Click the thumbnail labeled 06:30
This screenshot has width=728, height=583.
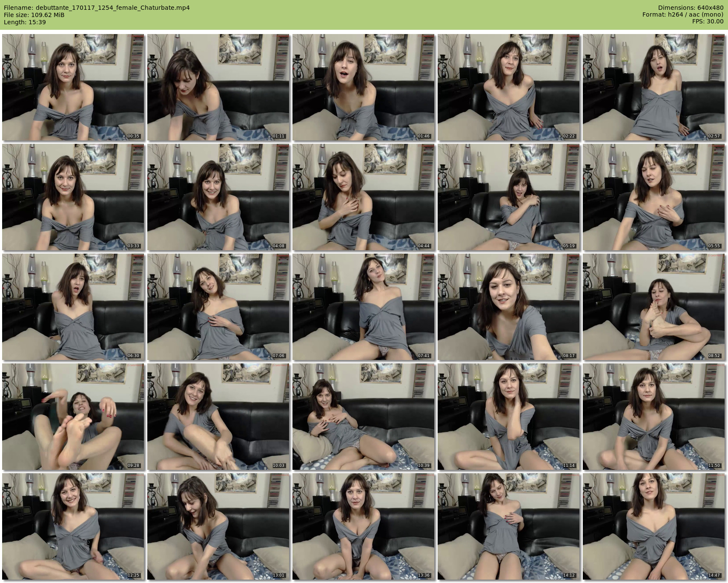[73, 307]
